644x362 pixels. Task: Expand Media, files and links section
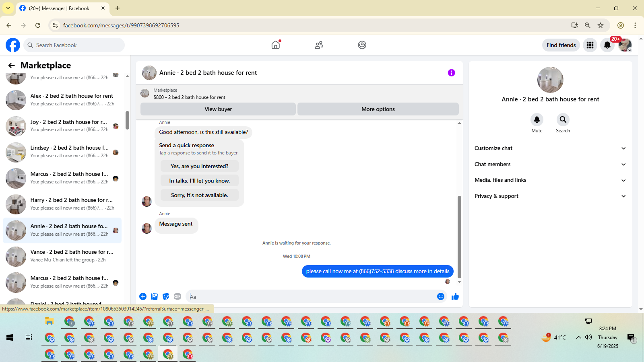click(550, 180)
